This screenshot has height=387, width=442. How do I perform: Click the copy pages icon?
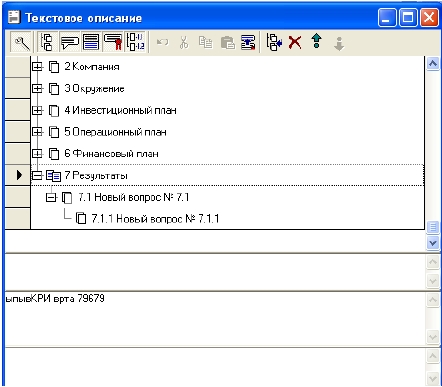tap(205, 42)
